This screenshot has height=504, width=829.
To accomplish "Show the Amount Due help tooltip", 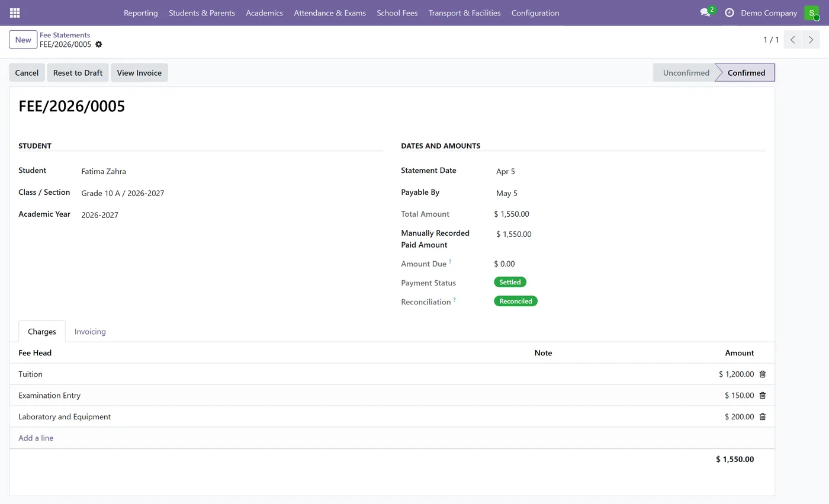I will (450, 261).
